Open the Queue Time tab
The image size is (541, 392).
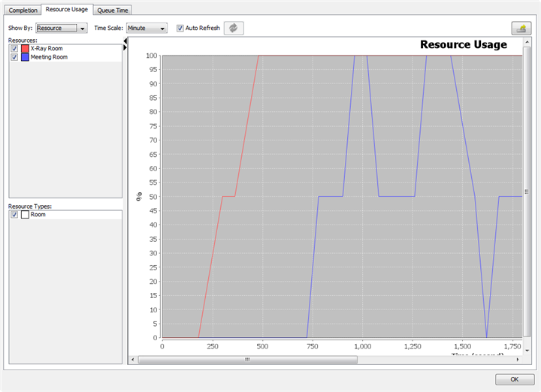pos(113,10)
